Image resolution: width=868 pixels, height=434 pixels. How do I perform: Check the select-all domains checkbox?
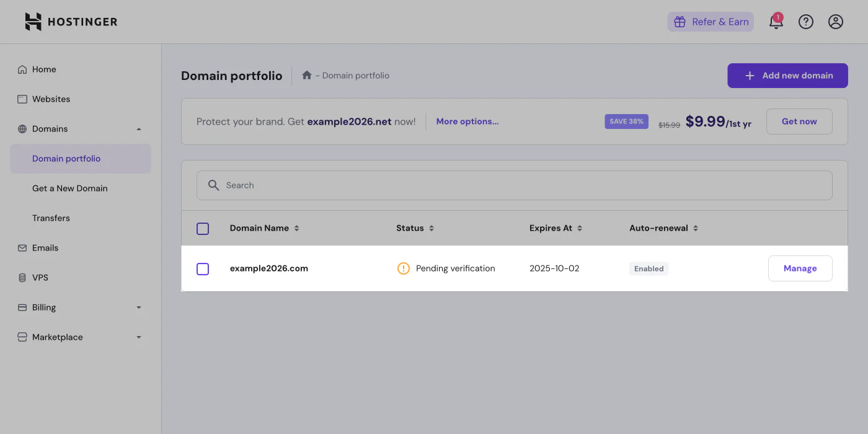[203, 228]
